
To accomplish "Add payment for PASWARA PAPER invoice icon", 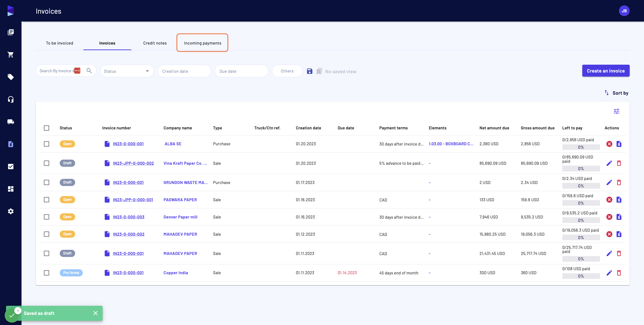I will (x=619, y=200).
